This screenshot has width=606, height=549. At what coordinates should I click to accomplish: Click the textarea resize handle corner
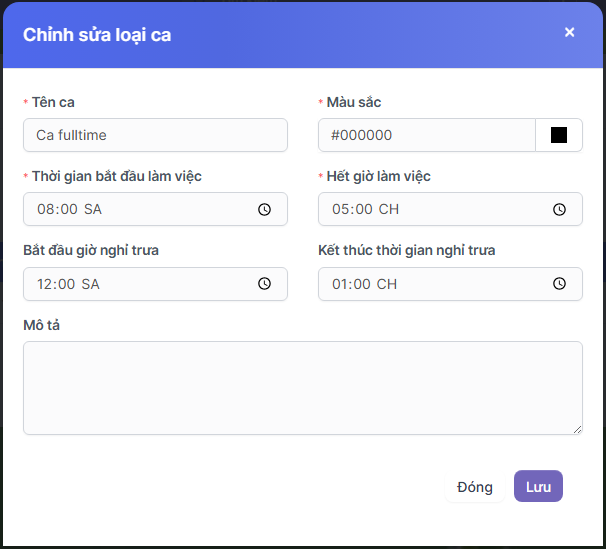pos(577,430)
